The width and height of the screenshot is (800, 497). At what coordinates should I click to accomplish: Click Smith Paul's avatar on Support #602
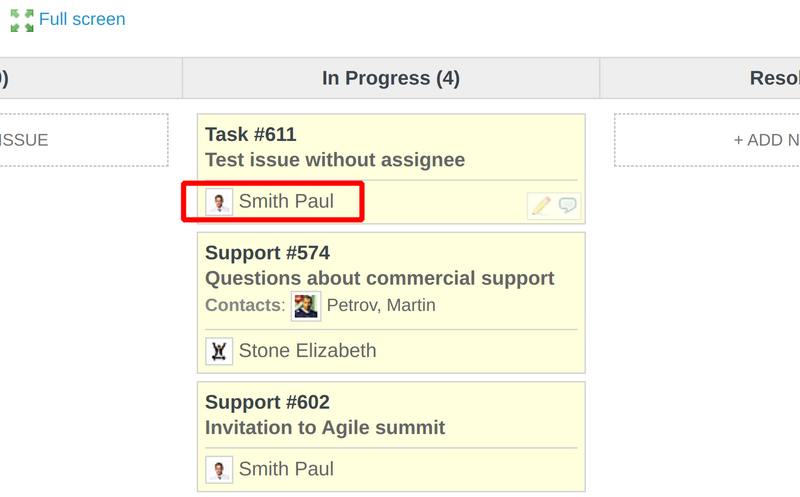tap(219, 469)
